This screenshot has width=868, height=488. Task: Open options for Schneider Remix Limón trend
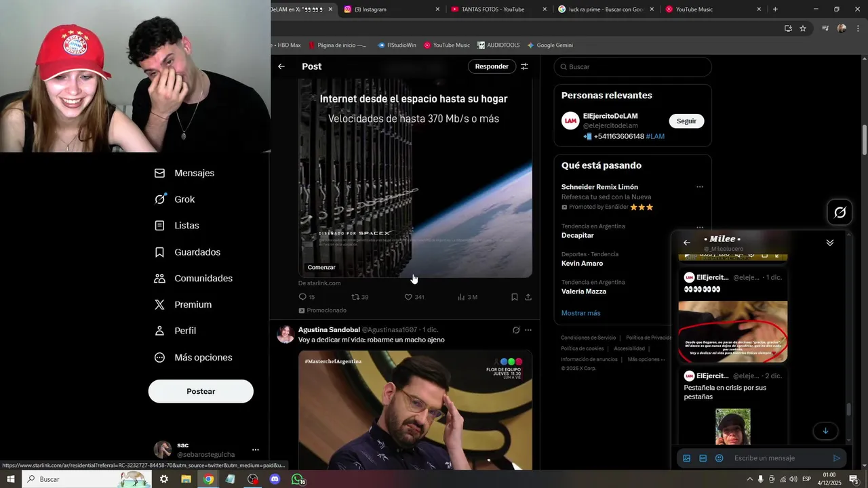(700, 187)
